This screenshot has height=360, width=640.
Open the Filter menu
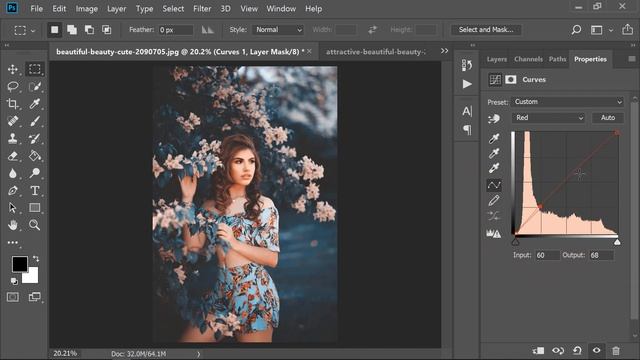click(202, 9)
